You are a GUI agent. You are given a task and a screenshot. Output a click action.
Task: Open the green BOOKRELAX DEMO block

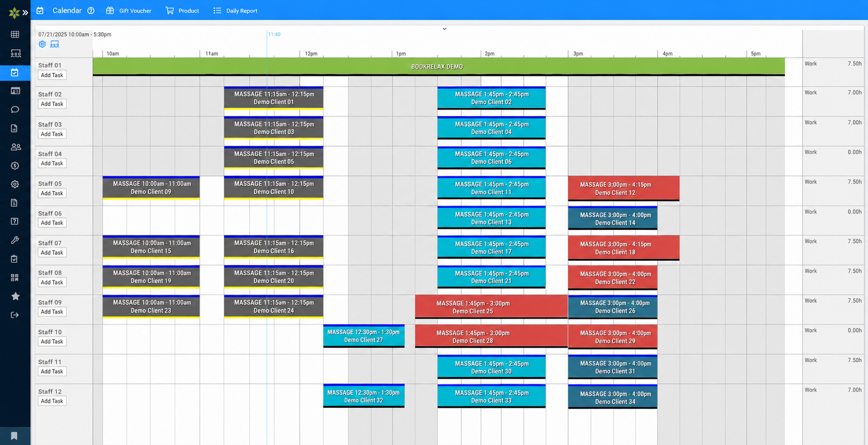439,66
